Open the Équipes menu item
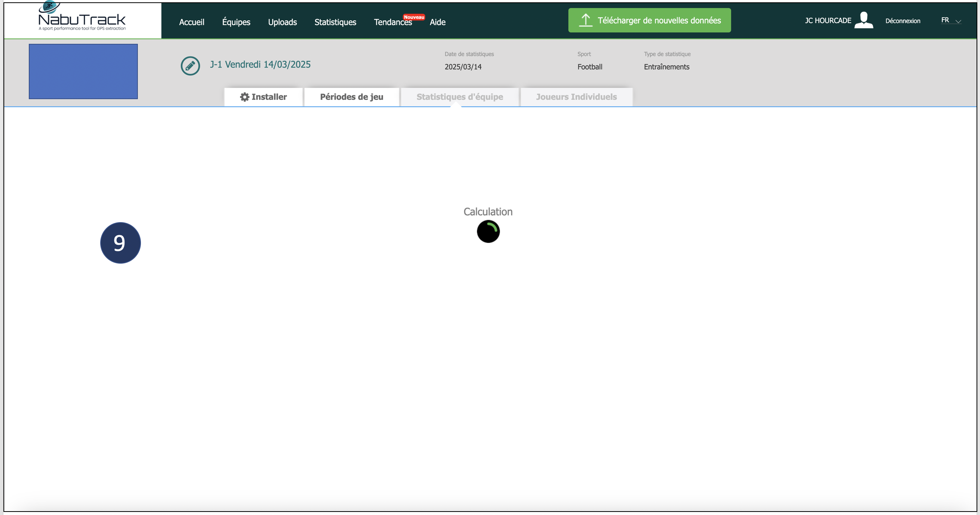 click(236, 22)
